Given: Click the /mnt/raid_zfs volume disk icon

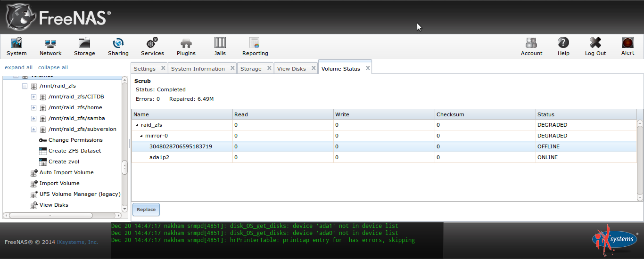Looking at the screenshot, I should (x=34, y=86).
